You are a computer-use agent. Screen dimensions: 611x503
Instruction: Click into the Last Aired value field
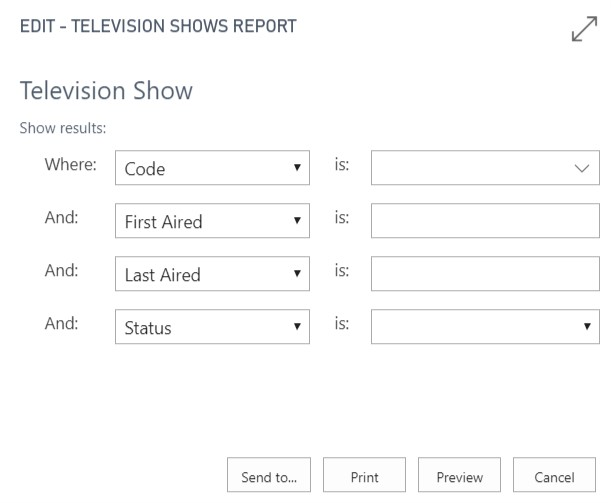[x=484, y=275]
